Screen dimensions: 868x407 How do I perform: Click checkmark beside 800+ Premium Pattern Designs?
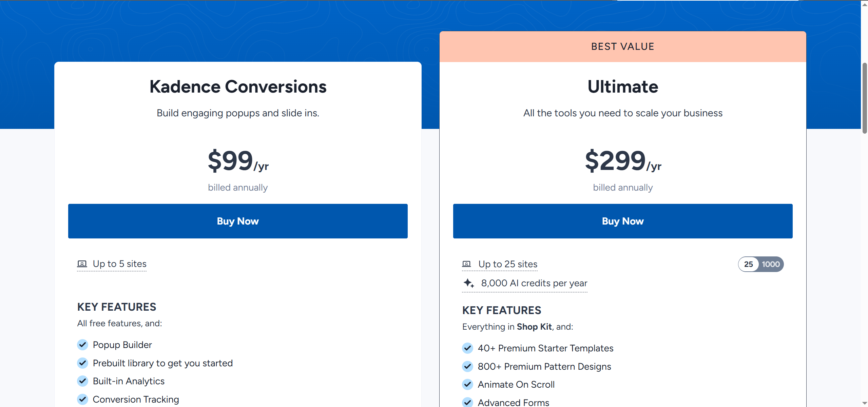(x=467, y=366)
